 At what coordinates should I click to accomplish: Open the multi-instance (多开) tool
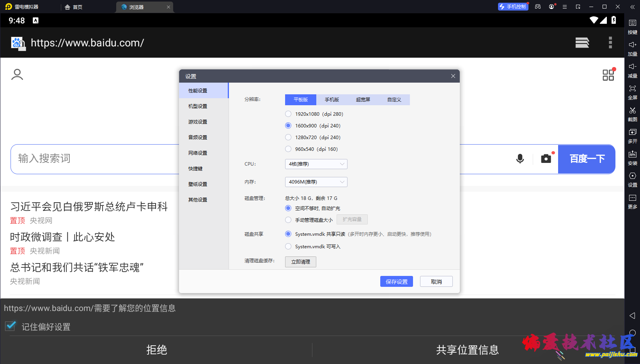pyautogui.click(x=632, y=133)
